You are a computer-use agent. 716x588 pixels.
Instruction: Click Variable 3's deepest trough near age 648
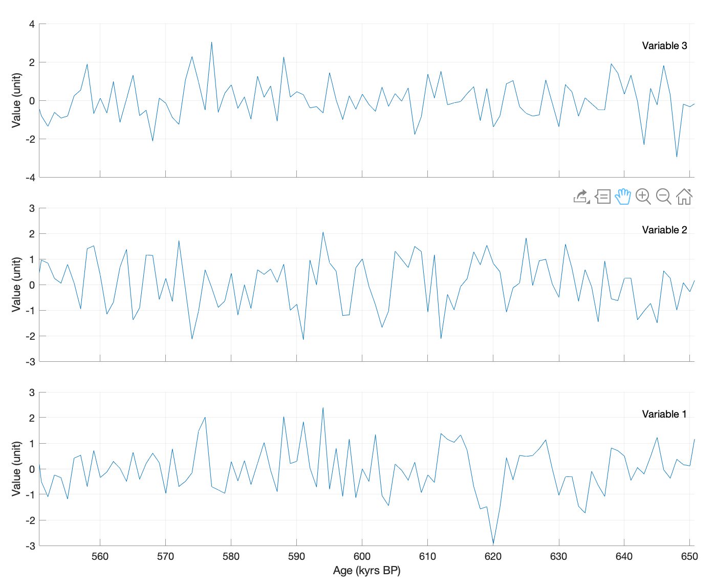677,157
